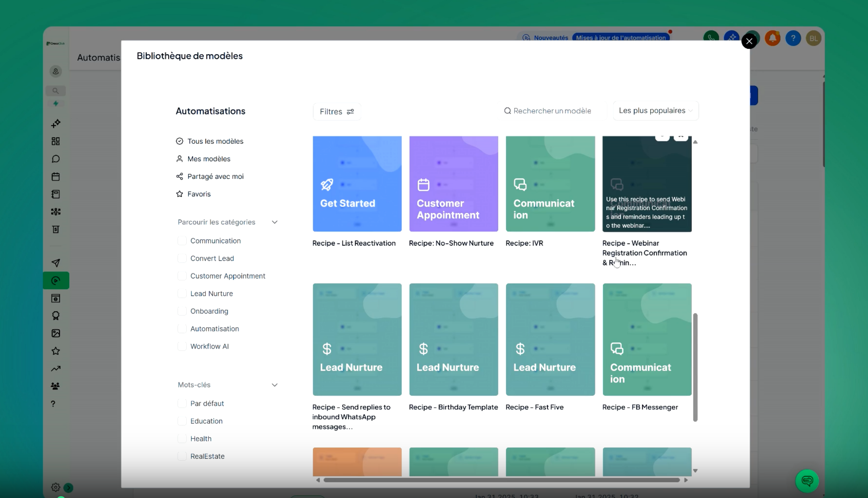The image size is (868, 498).
Task: Tick the Onboarding category checkbox
Action: click(x=182, y=311)
